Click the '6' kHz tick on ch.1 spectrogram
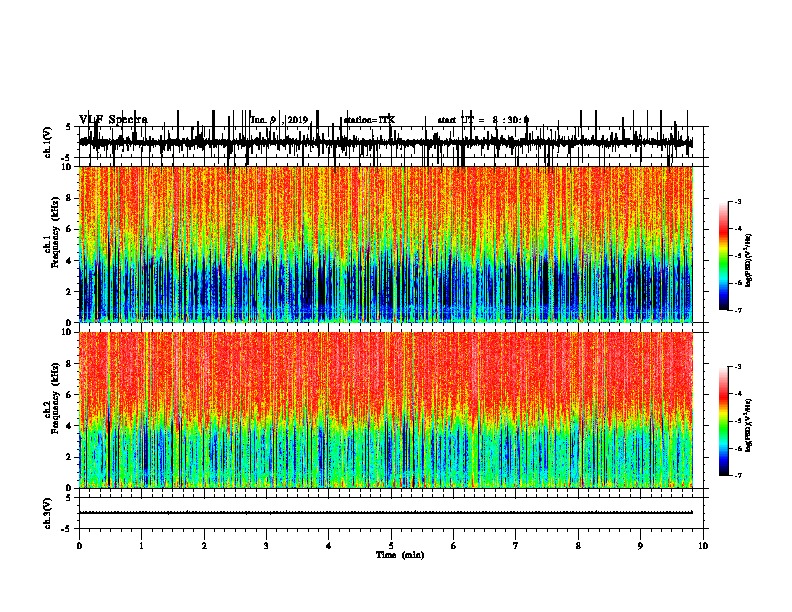792x612 pixels. coord(69,229)
